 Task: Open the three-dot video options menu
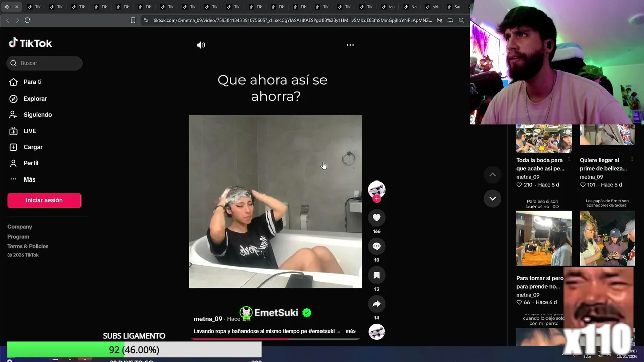(x=350, y=45)
